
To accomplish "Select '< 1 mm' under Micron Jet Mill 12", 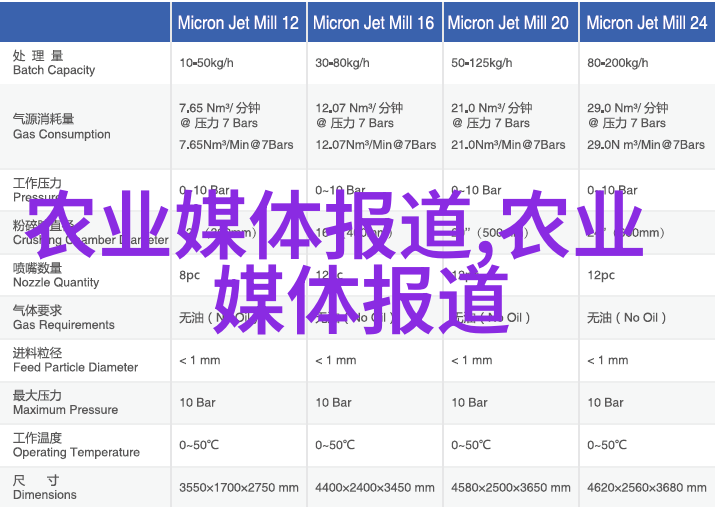I will pyautogui.click(x=200, y=360).
